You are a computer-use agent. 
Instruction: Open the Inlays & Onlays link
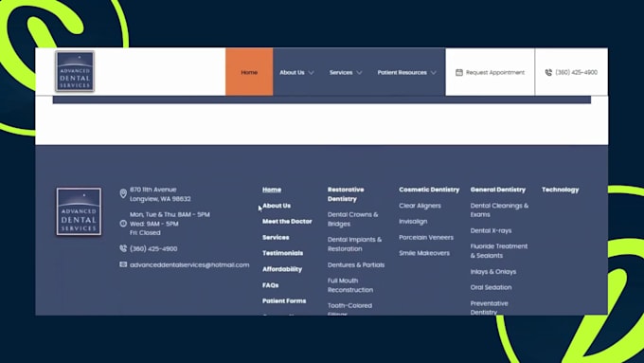[493, 272]
